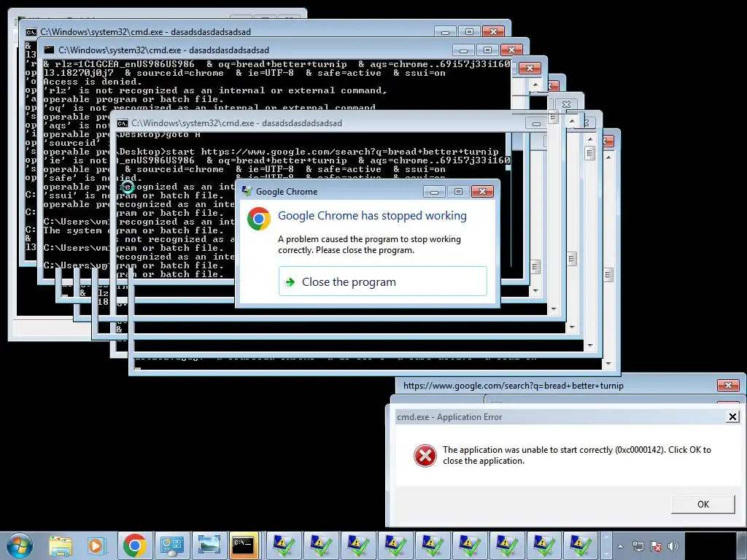Viewport: 747px width, 560px height.
Task: Click the 'cmd.exe - Application Error' title text
Action: click(449, 417)
